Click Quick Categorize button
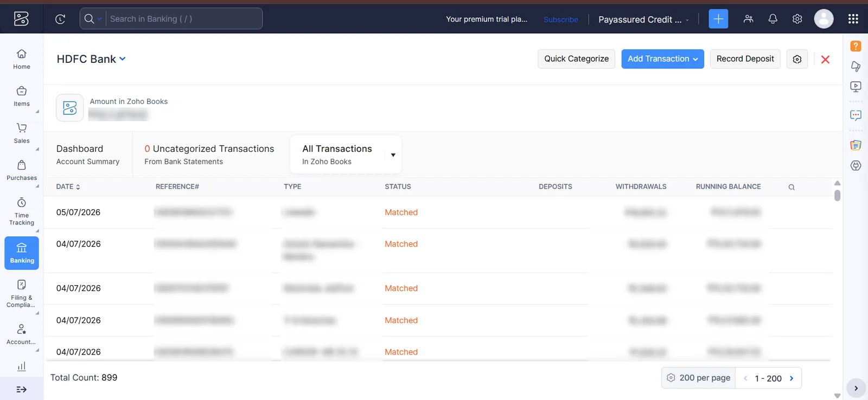The image size is (868, 400). point(576,59)
